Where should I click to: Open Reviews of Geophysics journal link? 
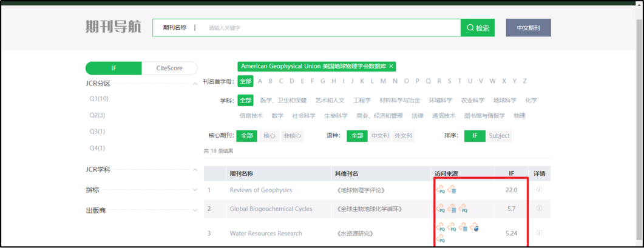(x=261, y=190)
